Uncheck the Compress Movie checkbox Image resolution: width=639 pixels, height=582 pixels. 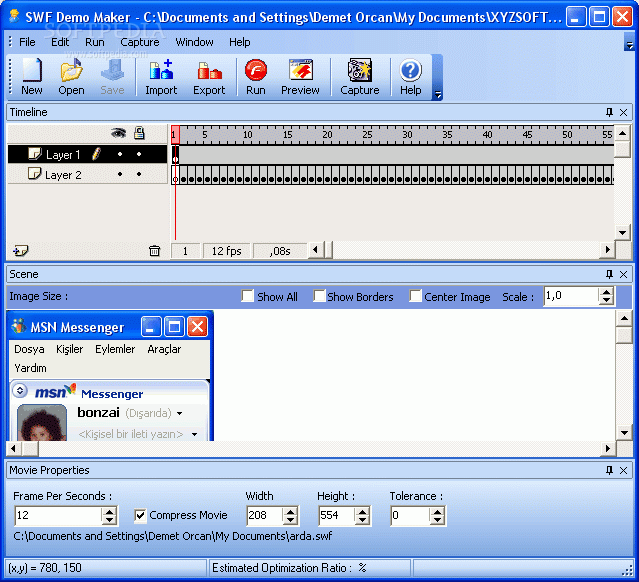[140, 516]
